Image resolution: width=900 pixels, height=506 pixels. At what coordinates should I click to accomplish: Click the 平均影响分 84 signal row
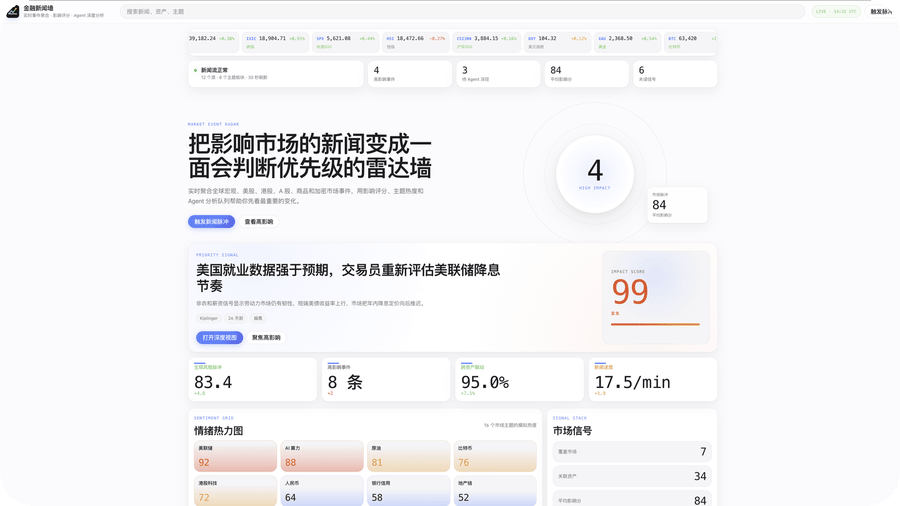click(632, 499)
